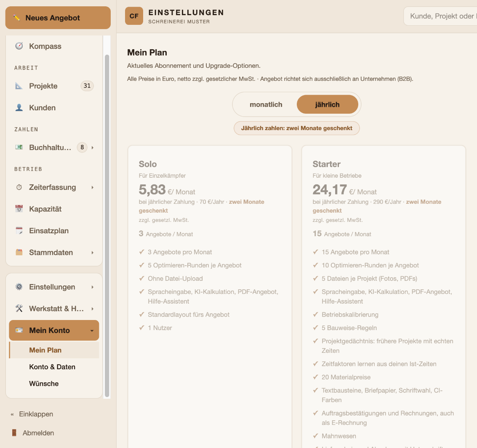Click the Kompass compass icon

19,46
